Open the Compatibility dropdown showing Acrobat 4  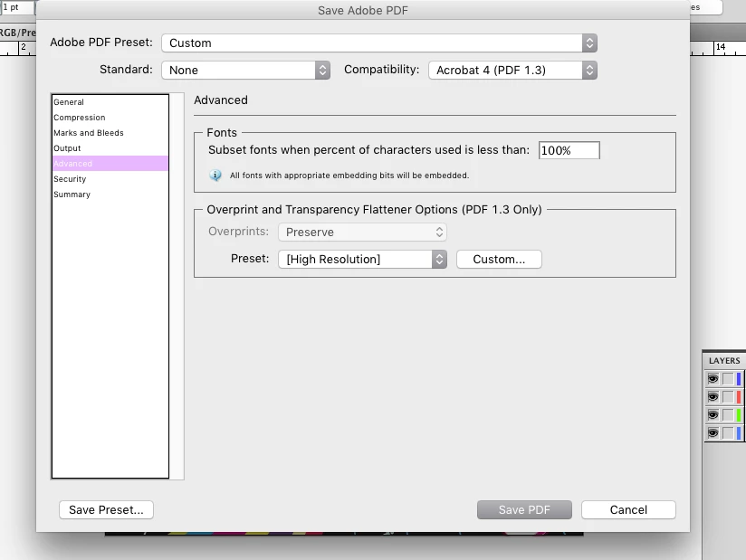(512, 71)
